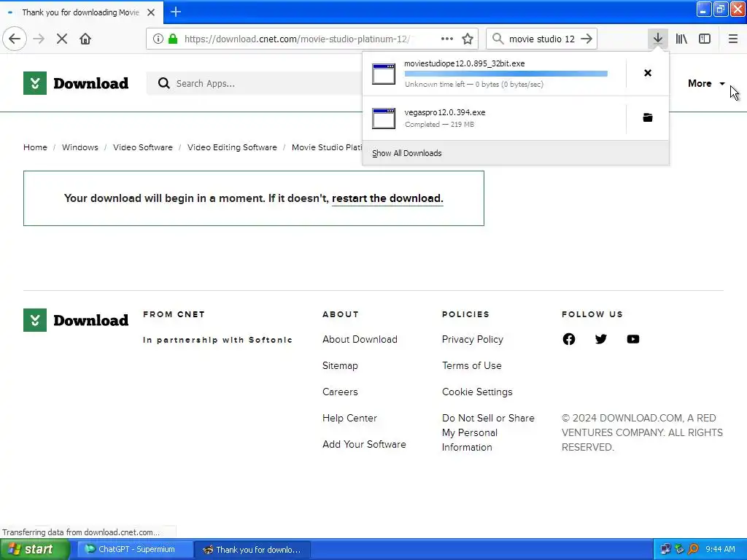
Task: Open a new tab with plus button
Action: point(176,12)
